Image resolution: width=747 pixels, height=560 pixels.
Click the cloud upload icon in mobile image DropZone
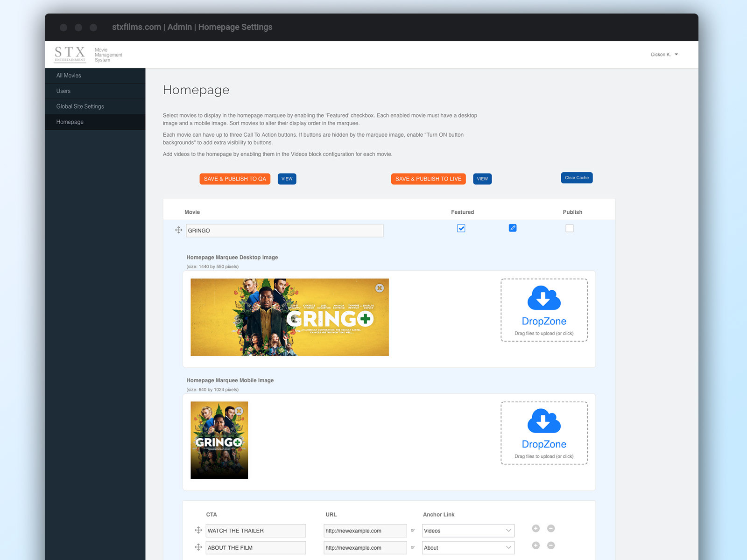(x=544, y=421)
